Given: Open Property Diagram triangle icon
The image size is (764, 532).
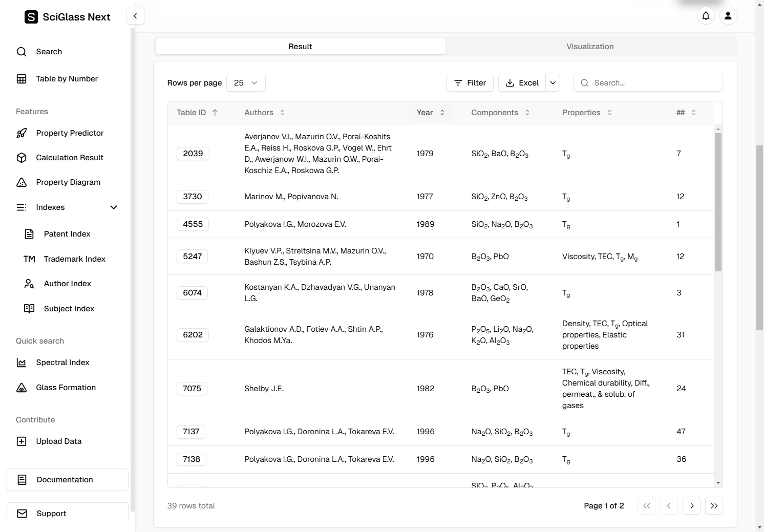Looking at the screenshot, I should pyautogui.click(x=22, y=182).
